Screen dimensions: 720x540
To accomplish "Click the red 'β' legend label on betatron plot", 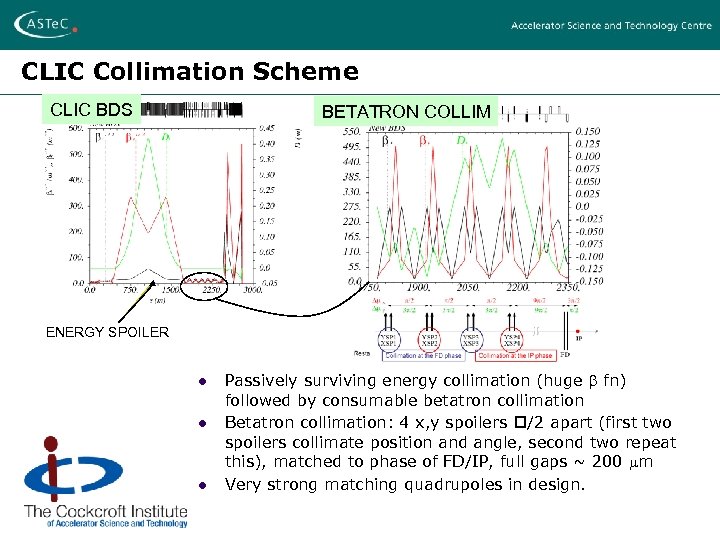I will click(424, 141).
